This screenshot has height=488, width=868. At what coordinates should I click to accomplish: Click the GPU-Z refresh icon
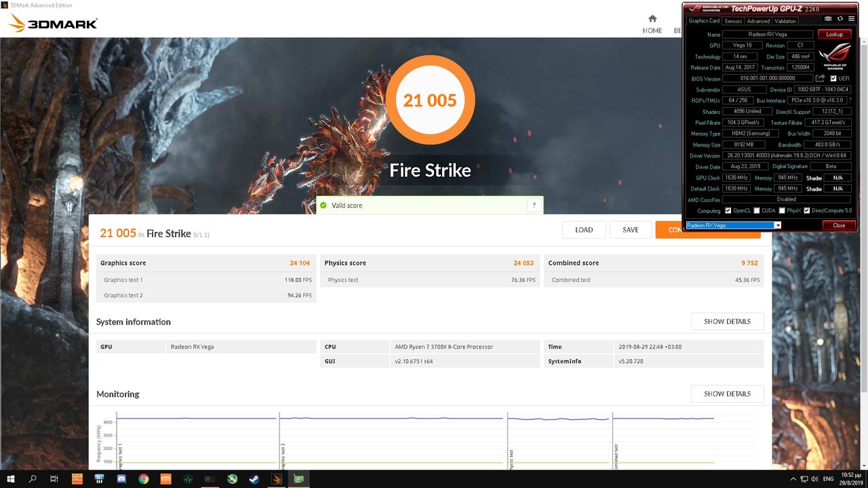[840, 19]
